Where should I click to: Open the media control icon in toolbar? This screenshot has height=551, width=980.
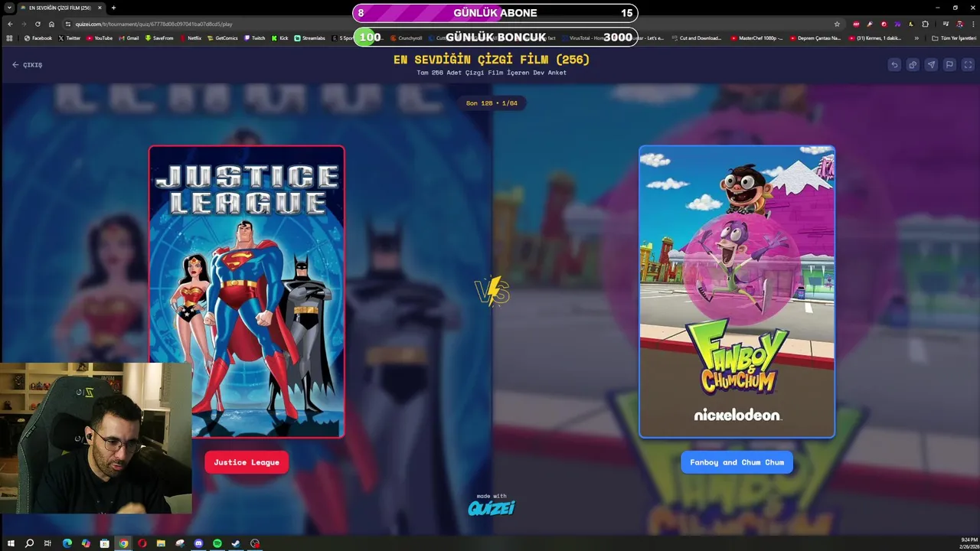(945, 24)
